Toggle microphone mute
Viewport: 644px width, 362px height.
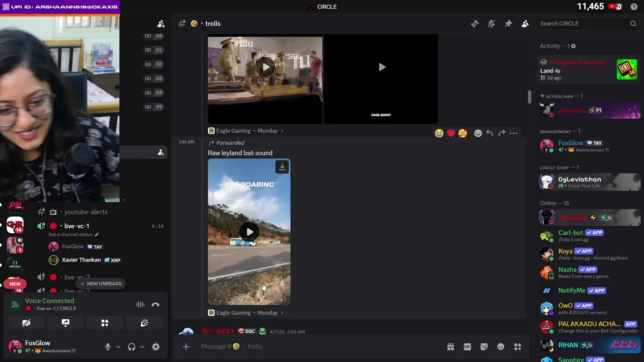coord(108,347)
